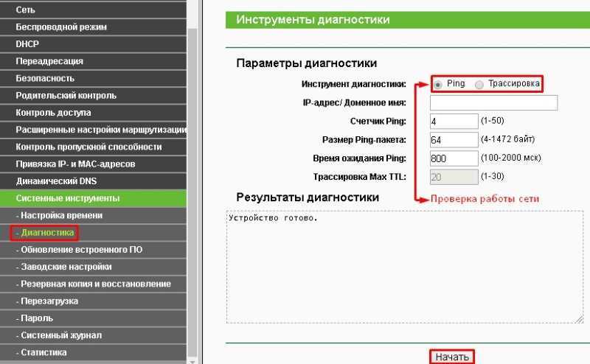The image size is (590, 364).
Task: Open Родительский контроль section
Action: (x=93, y=96)
